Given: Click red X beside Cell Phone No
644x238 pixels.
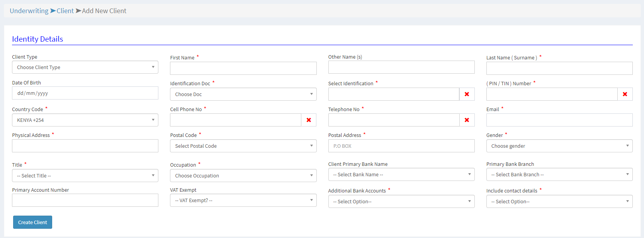Looking at the screenshot, I should pos(309,120).
